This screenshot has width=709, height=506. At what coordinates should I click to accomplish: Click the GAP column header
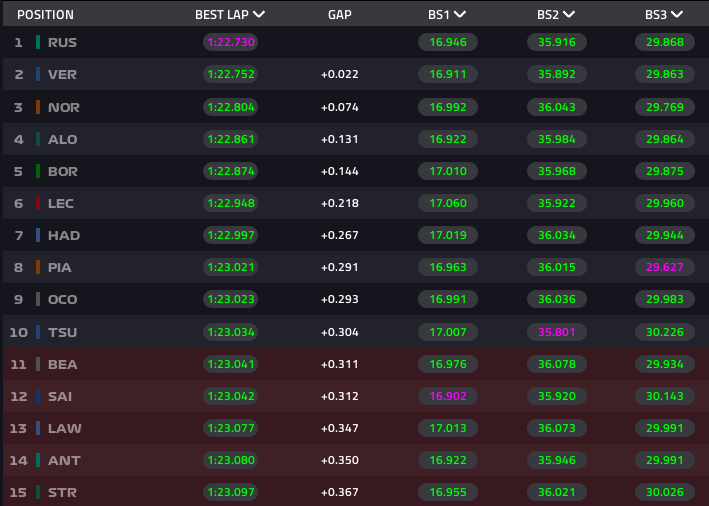(340, 15)
